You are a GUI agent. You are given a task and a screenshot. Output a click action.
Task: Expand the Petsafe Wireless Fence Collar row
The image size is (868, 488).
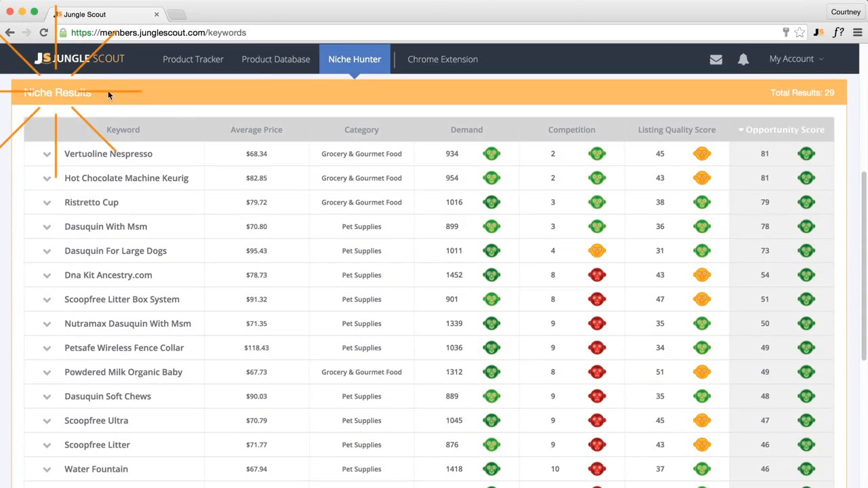click(x=47, y=348)
